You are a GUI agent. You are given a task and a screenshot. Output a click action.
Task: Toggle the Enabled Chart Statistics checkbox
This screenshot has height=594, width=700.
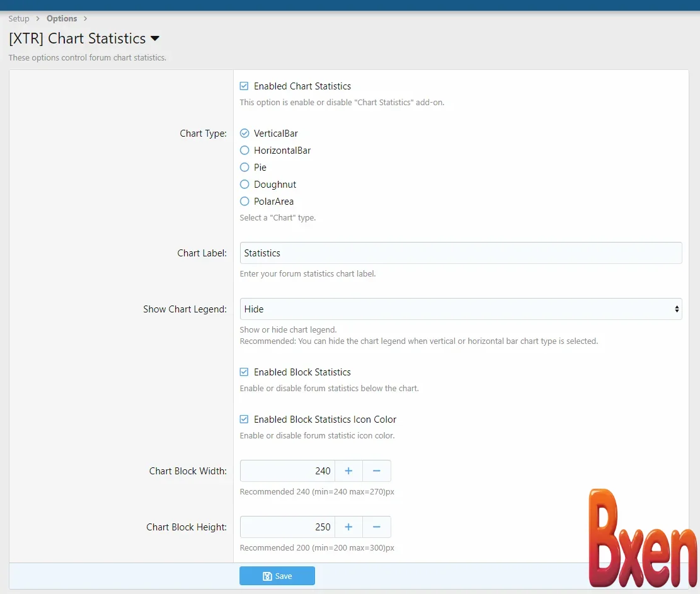[x=244, y=86]
